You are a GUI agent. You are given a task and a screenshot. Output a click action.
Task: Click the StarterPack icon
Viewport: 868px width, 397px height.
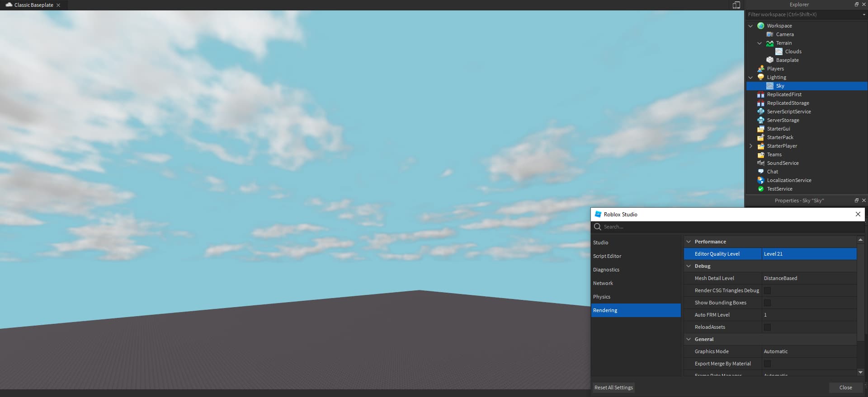coord(761,137)
